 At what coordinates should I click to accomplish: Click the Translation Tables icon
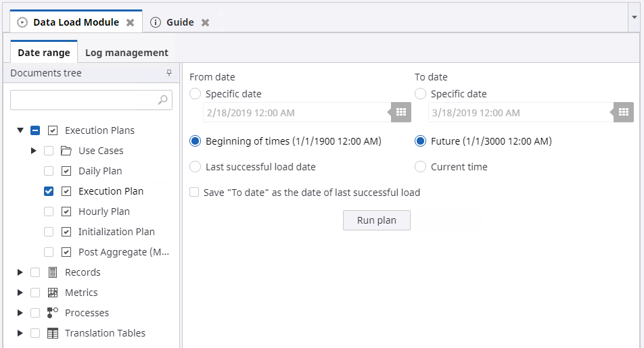click(x=53, y=333)
